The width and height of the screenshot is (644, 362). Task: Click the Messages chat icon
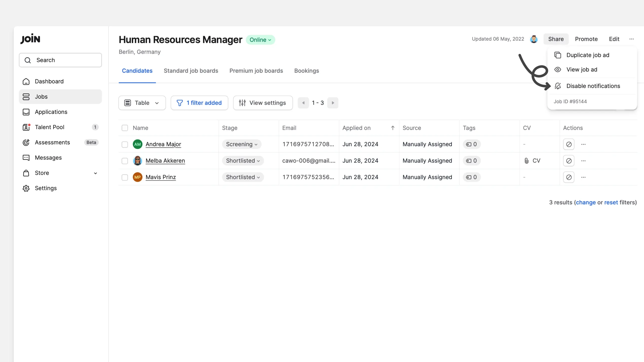[x=26, y=158]
